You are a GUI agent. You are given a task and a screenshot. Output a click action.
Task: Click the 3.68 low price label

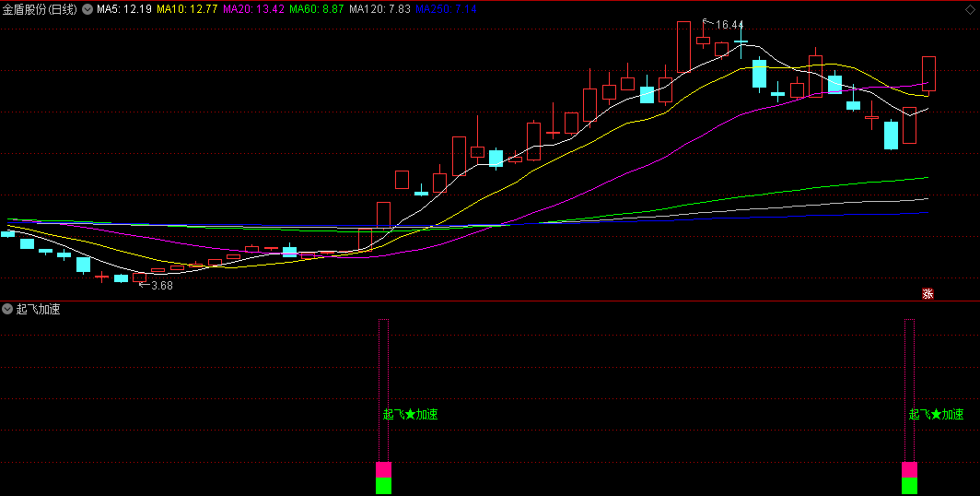(162, 285)
